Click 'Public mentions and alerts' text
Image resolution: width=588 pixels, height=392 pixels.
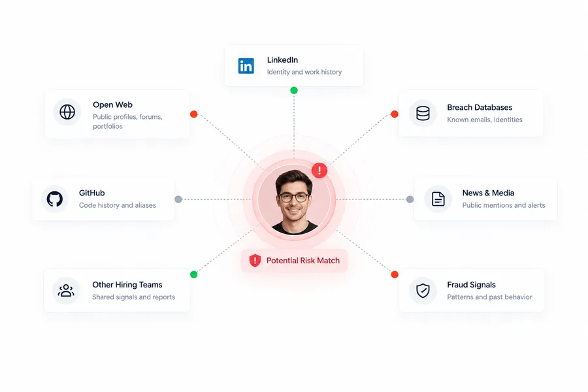tap(504, 205)
